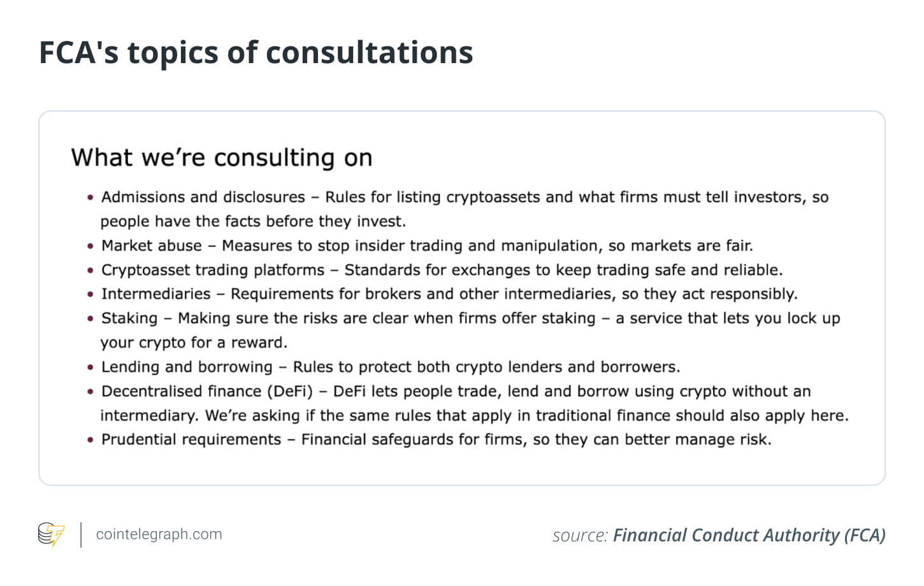Click the "your crypto for a reward." line
924x586 pixels.
[x=194, y=342]
